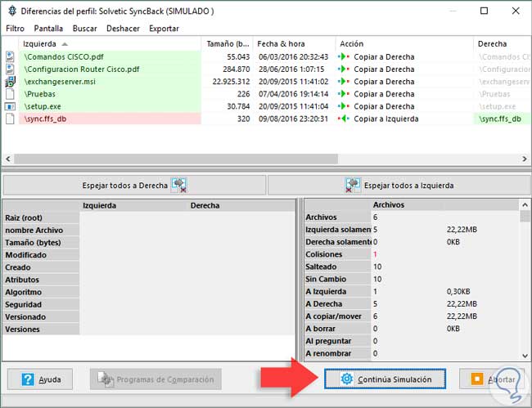The image size is (532, 408).
Task: Click the program icon beside setup.exe
Action: [10, 106]
